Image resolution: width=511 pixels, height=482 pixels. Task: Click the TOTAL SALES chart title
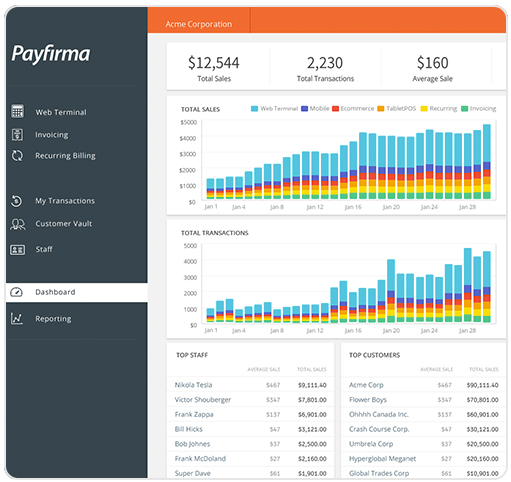point(200,109)
